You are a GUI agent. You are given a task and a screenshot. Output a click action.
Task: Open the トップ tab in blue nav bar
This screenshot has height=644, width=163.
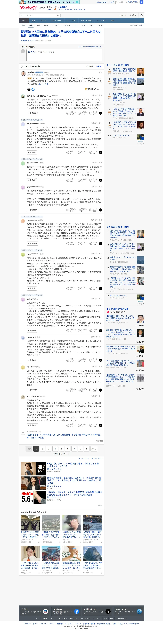pyautogui.click(x=24, y=21)
